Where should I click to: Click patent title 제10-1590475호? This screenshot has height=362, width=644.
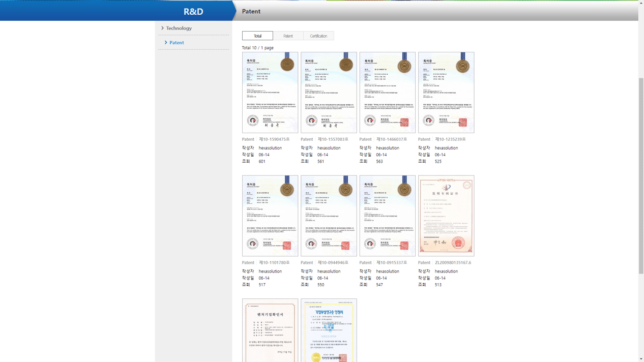click(274, 139)
